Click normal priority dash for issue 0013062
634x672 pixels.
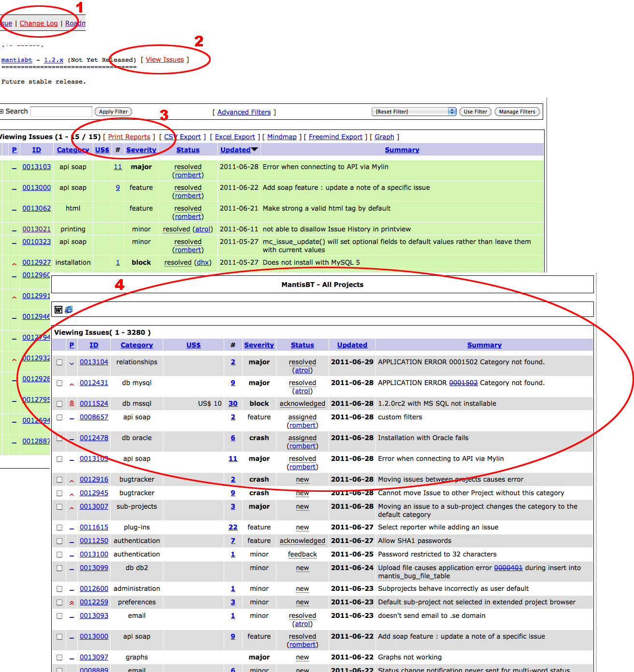click(x=14, y=210)
